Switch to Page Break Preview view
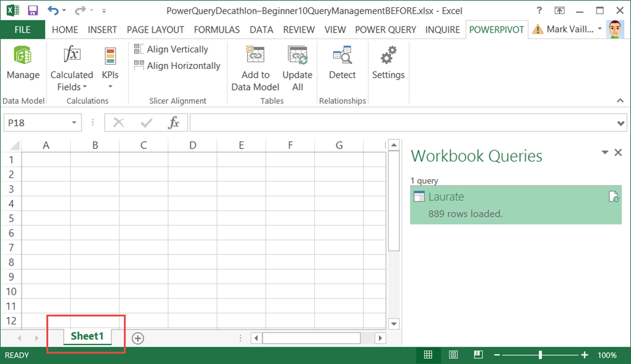 coord(478,355)
